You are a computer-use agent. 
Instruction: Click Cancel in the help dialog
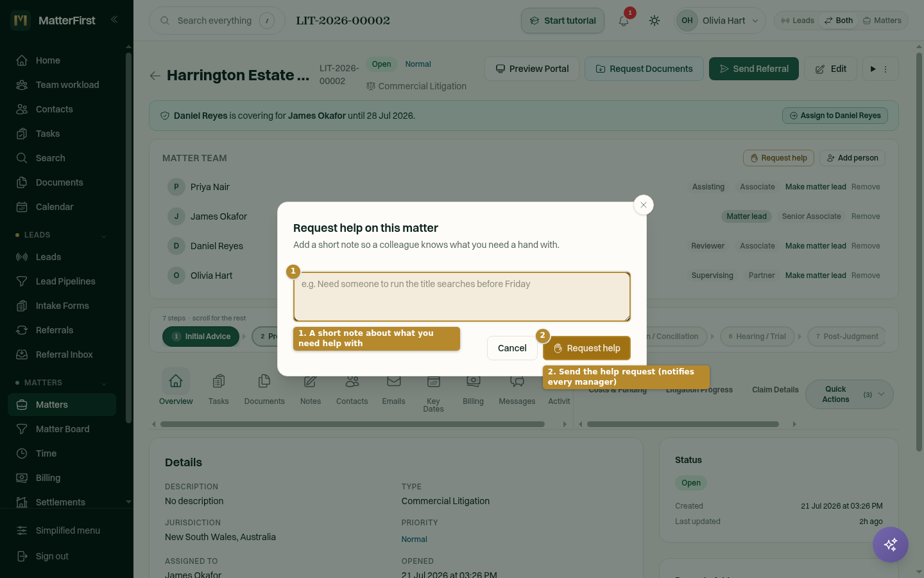pyautogui.click(x=512, y=348)
